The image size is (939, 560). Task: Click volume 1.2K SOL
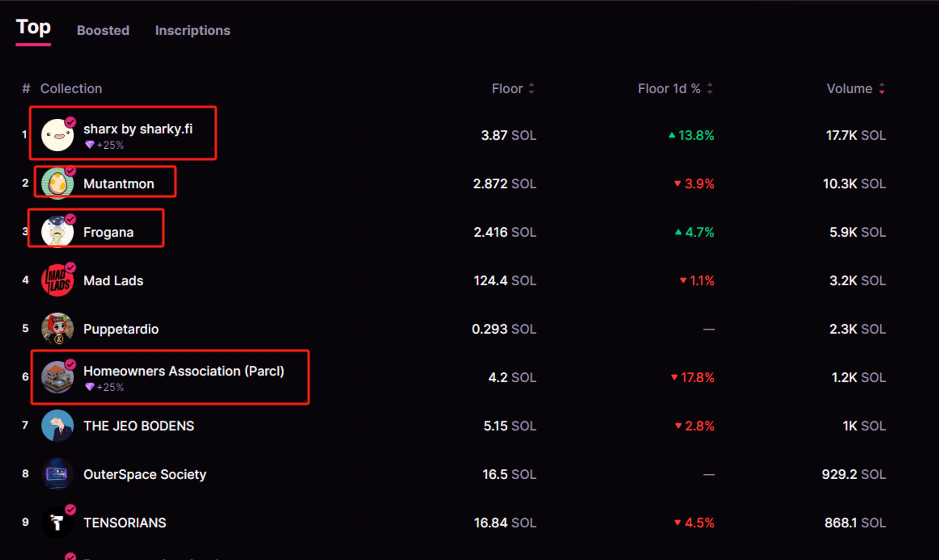click(x=859, y=377)
